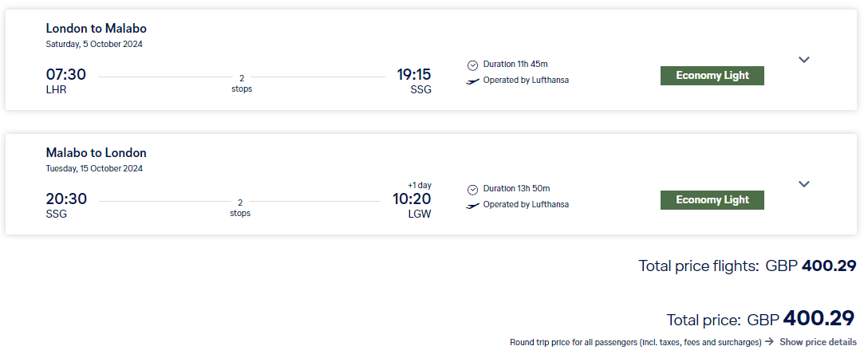Select return Economy Light fare badge

coord(712,200)
